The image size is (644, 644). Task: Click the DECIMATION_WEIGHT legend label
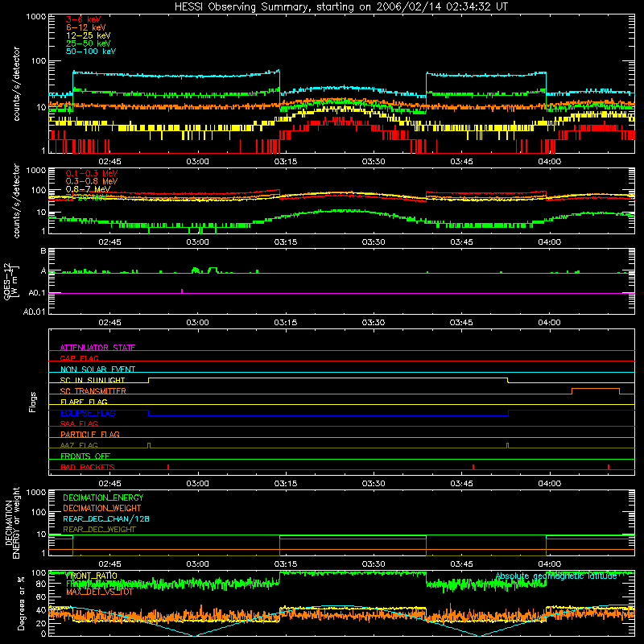(x=102, y=509)
